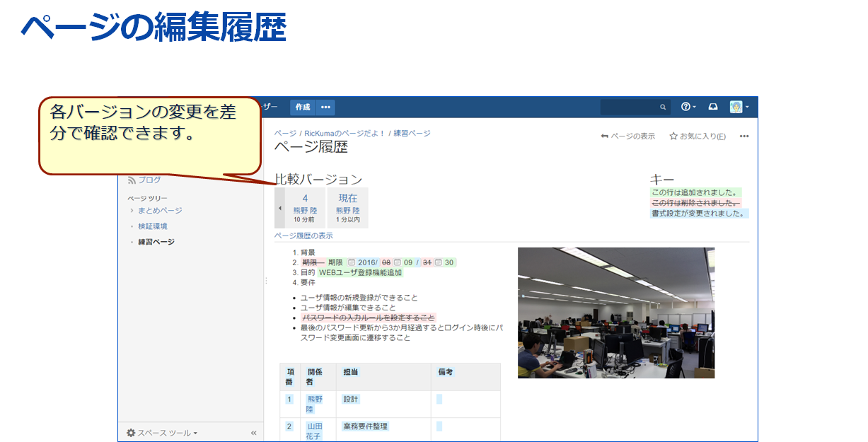Viewport: 868px width, 442px height.
Task: Click the ページ履歴 page title
Action: 311,148
